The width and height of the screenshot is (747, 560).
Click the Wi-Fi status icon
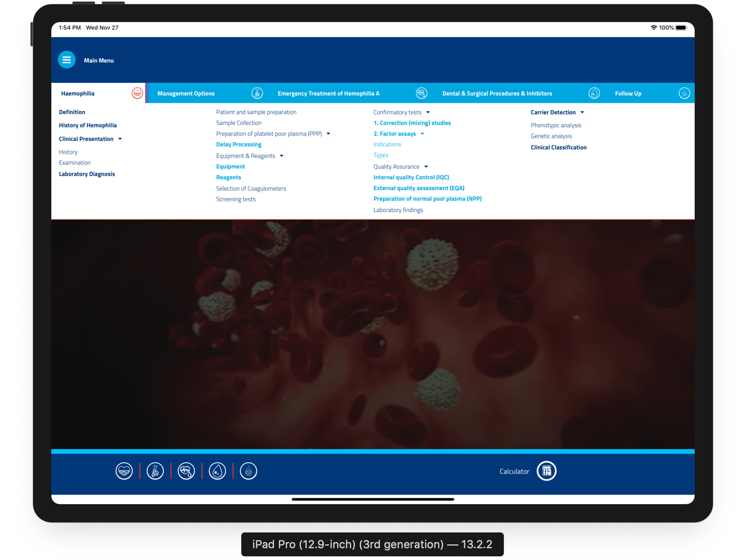654,28
